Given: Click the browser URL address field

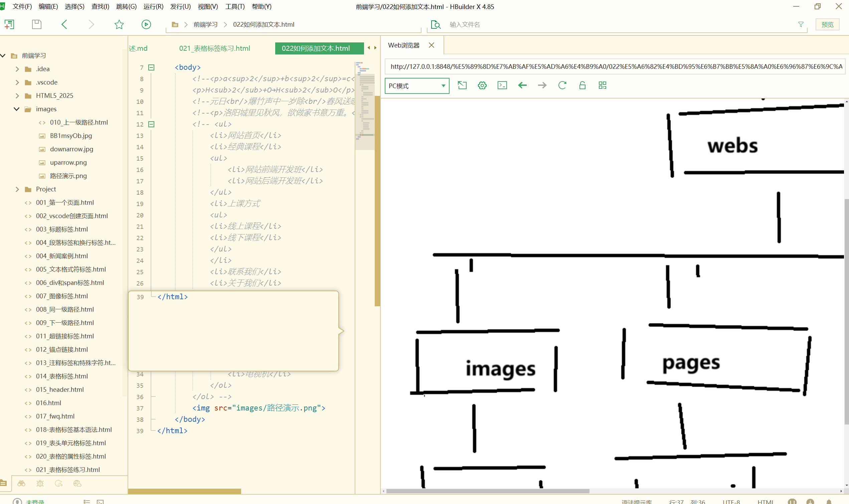Looking at the screenshot, I should [x=615, y=66].
